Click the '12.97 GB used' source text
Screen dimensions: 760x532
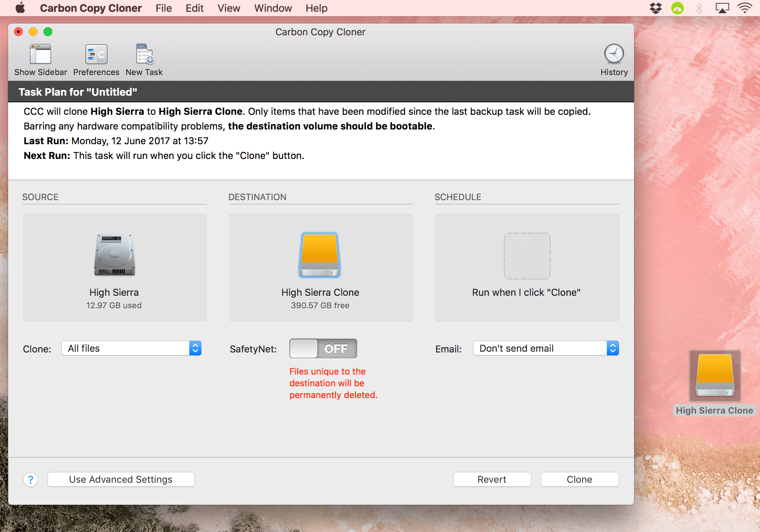coord(114,305)
